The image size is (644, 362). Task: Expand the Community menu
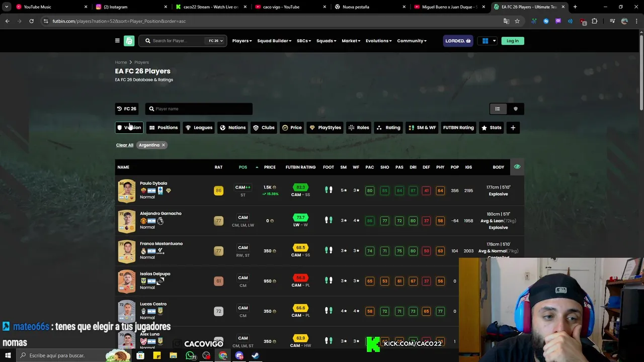(x=412, y=41)
